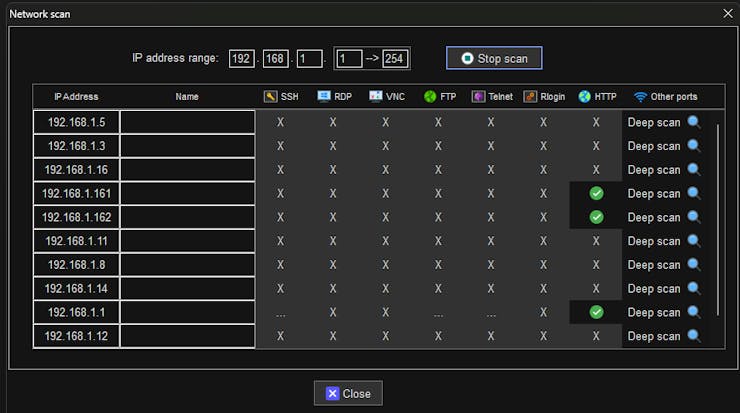
Task: Click the HTTP globe header icon
Action: point(584,96)
